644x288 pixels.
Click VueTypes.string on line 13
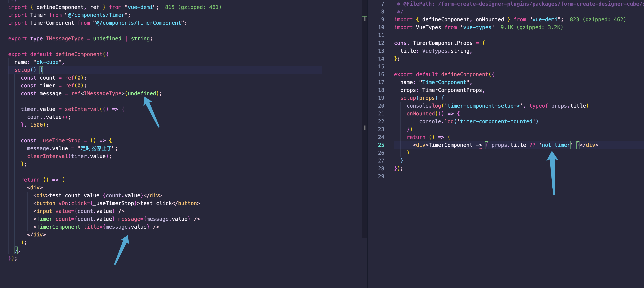point(446,51)
